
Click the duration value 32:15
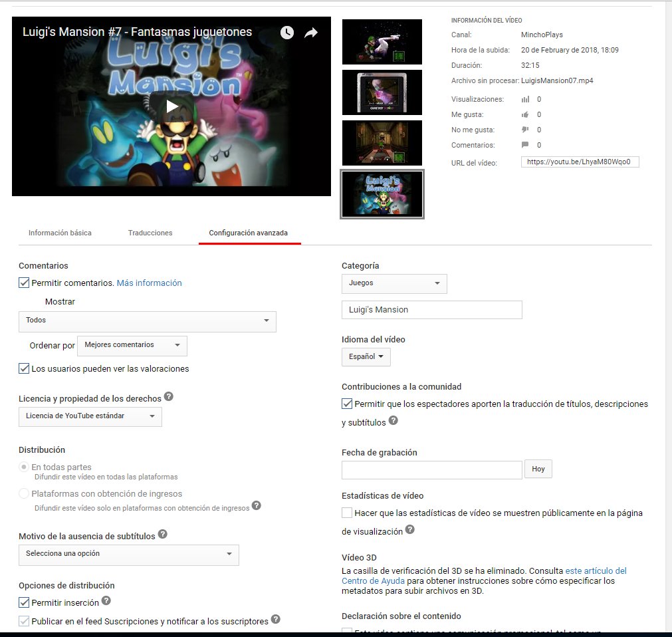(x=530, y=66)
